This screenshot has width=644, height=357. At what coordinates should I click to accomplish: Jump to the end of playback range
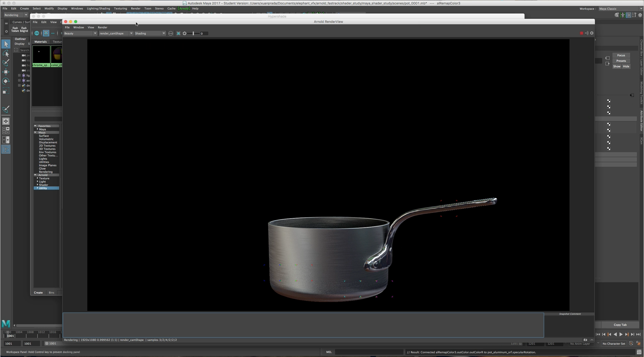[x=638, y=334]
